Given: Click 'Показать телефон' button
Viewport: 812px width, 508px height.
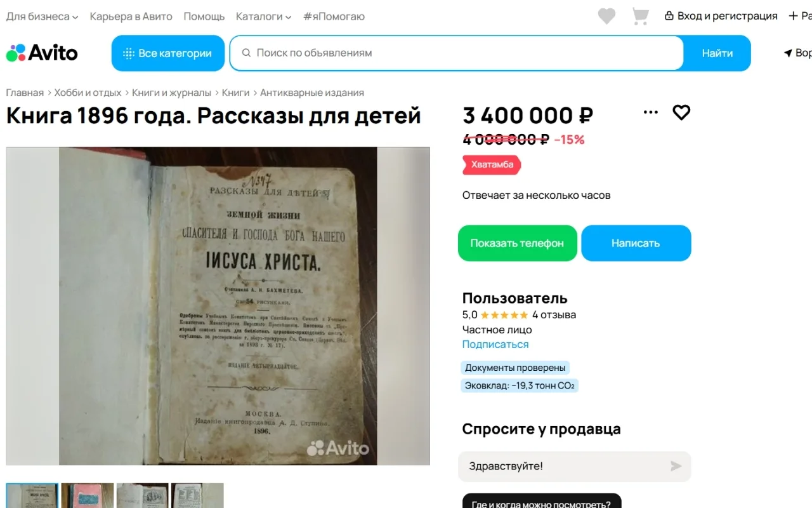Looking at the screenshot, I should tap(517, 243).
